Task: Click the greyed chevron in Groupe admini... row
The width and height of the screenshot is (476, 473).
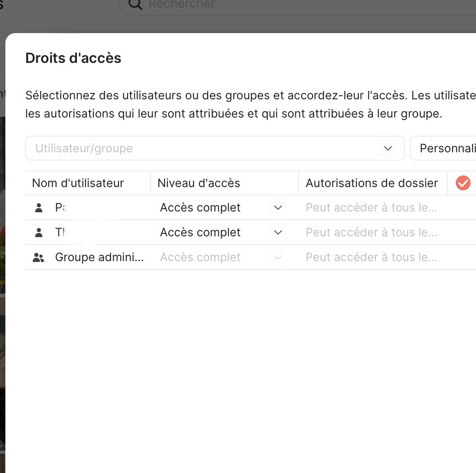Action: [278, 257]
